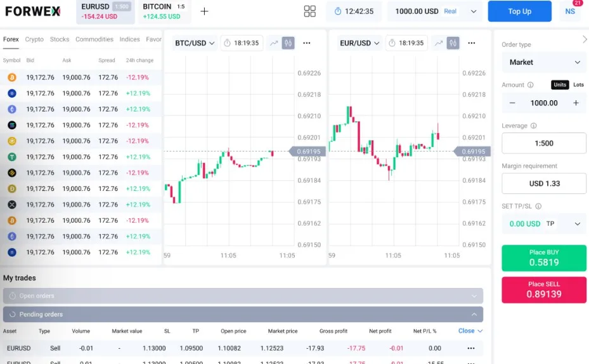
Task: Open EUR/USD chart more options menu
Action: [x=472, y=43]
